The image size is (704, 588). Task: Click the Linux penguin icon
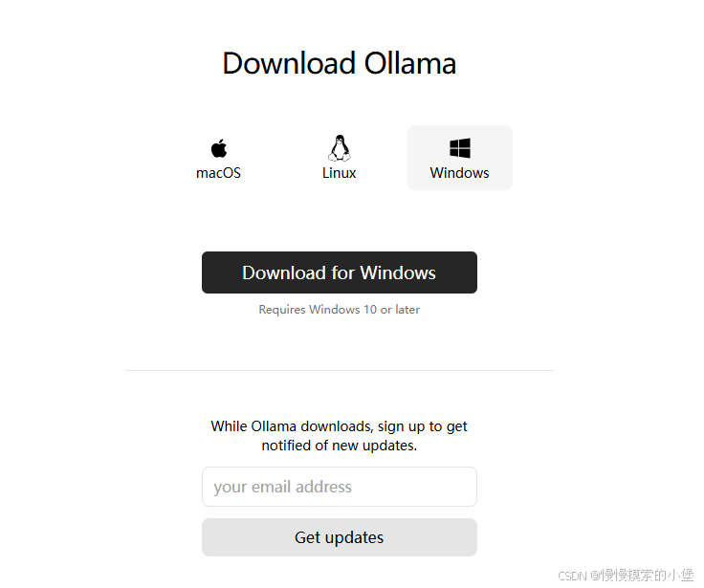pos(340,147)
